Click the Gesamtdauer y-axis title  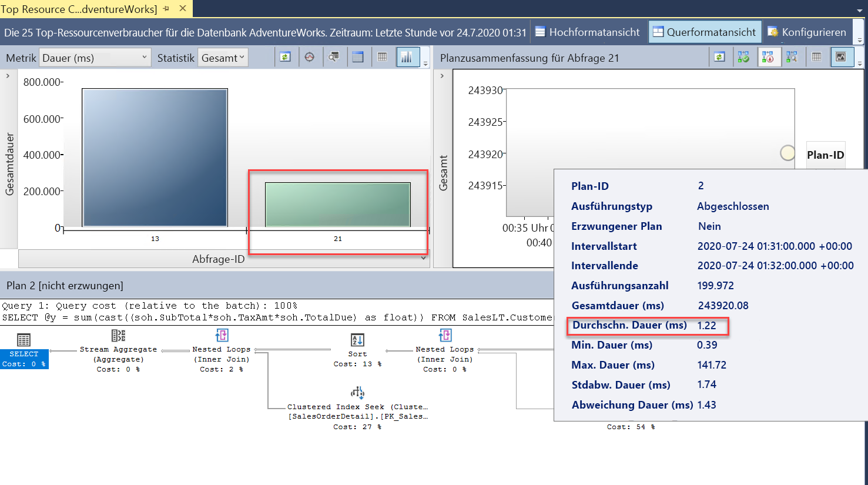9,164
